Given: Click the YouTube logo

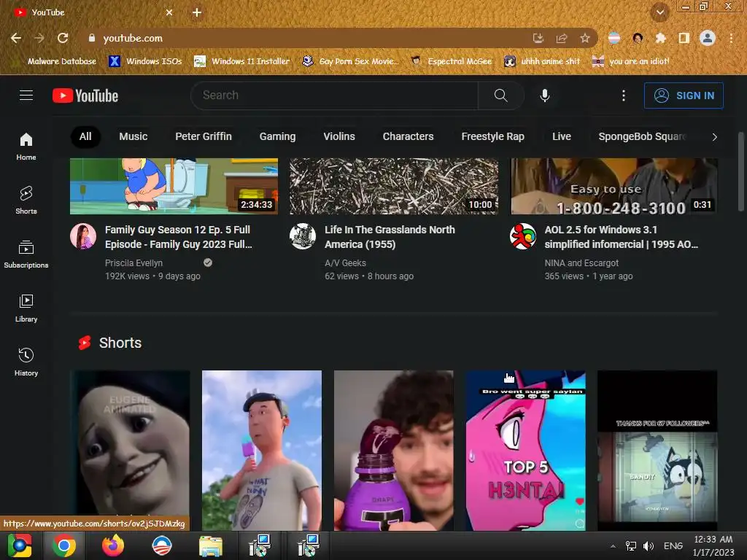Looking at the screenshot, I should click(85, 96).
